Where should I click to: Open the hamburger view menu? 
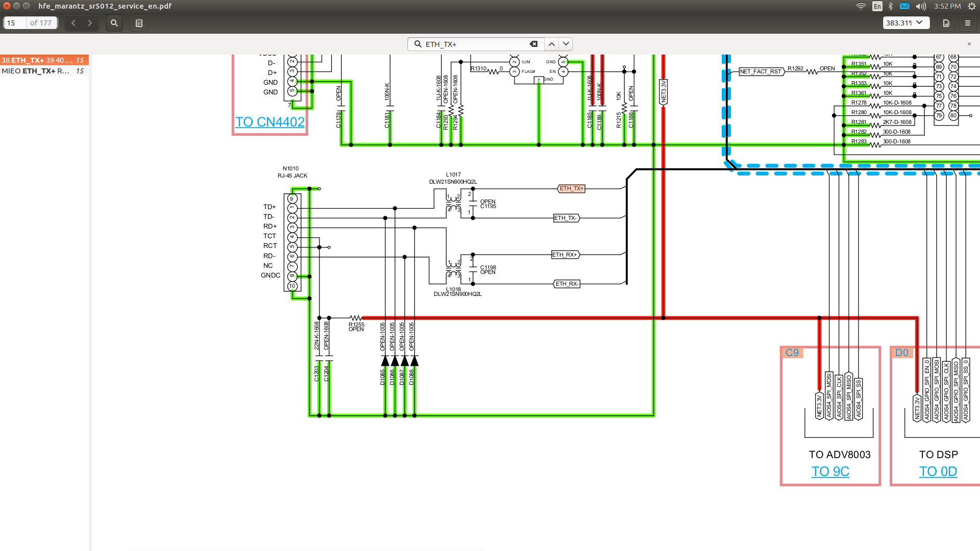(968, 23)
